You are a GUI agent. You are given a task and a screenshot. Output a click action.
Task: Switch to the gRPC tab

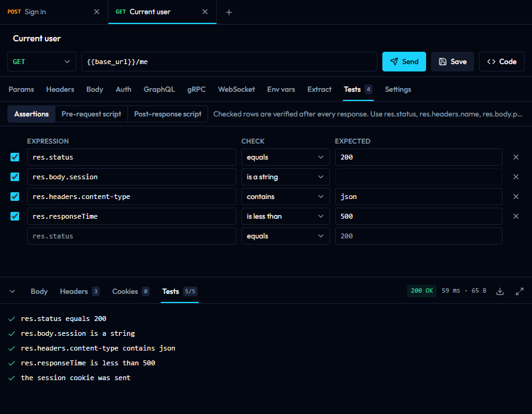[196, 89]
